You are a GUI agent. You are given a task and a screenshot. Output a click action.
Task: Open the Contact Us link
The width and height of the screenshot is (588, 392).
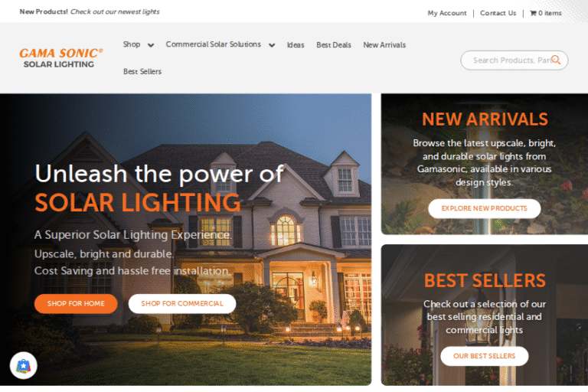point(498,13)
